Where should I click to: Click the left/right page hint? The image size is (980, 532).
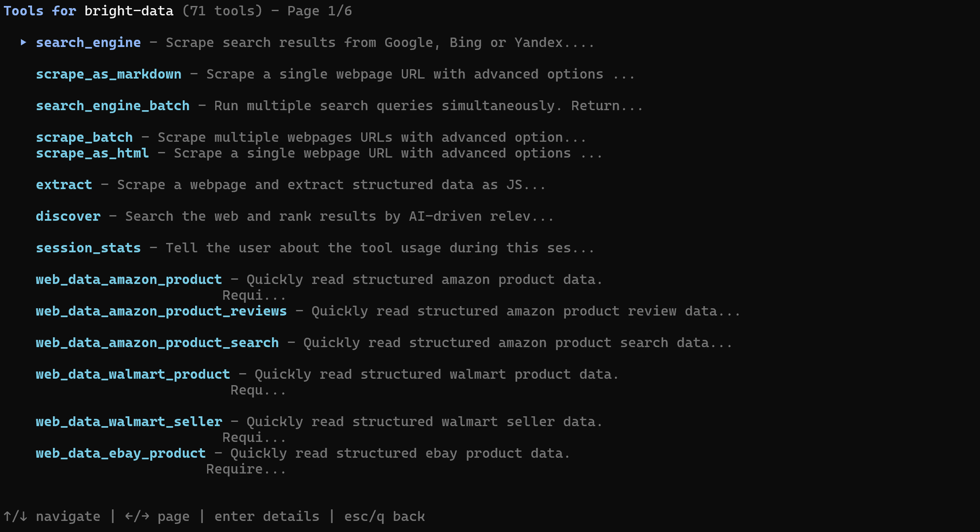157,517
